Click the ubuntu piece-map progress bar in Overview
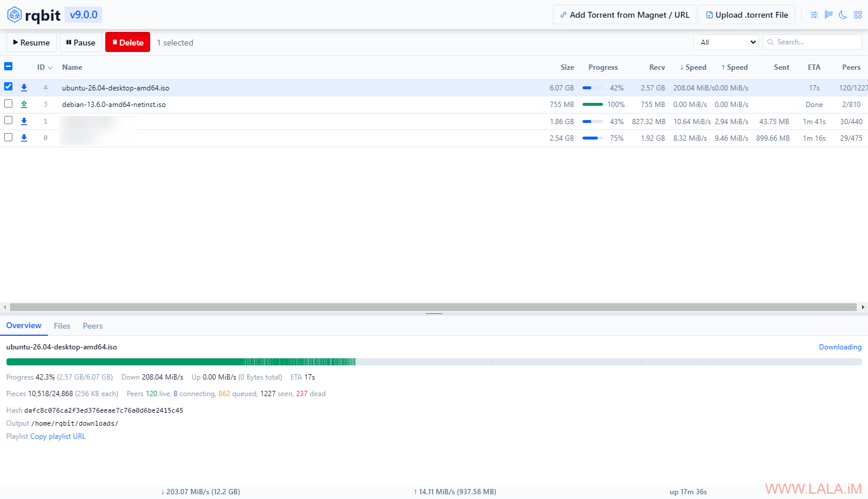868x499 pixels. 434,362
